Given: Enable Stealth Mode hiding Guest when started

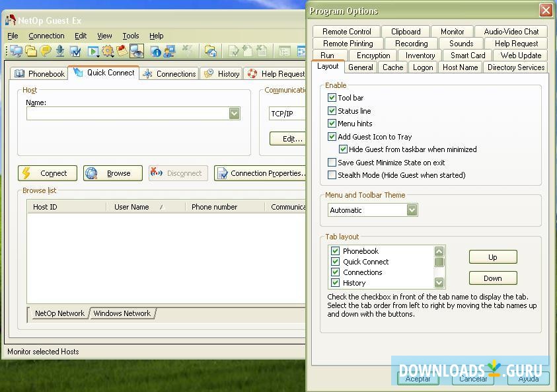Looking at the screenshot, I should (x=332, y=175).
